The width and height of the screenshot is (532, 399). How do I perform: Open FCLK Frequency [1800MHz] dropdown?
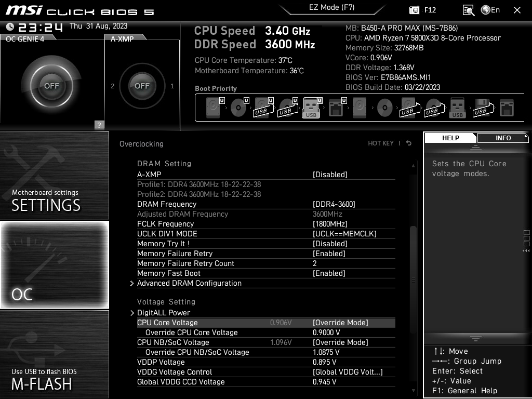point(330,224)
